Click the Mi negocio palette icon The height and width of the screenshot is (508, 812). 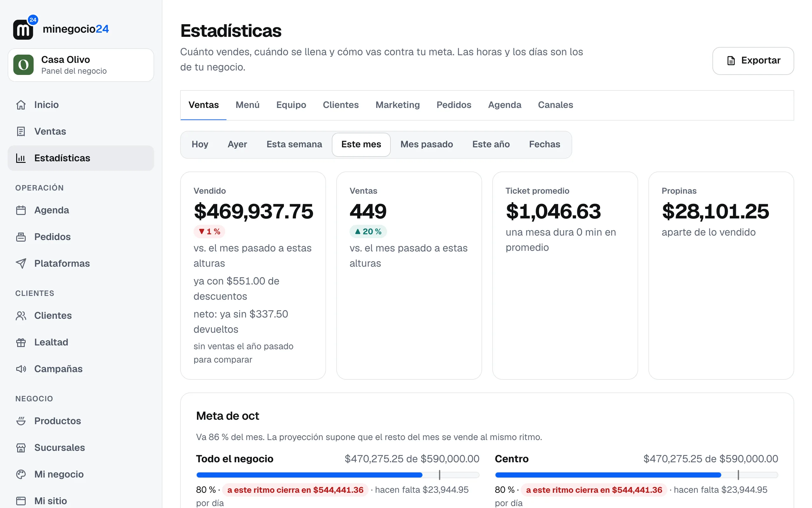click(21, 474)
